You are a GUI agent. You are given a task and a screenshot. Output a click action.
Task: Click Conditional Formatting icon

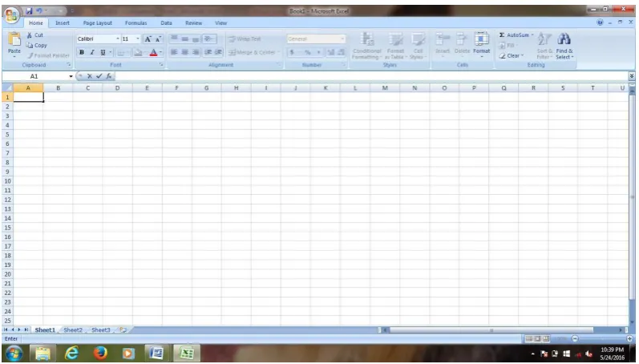pos(367,40)
